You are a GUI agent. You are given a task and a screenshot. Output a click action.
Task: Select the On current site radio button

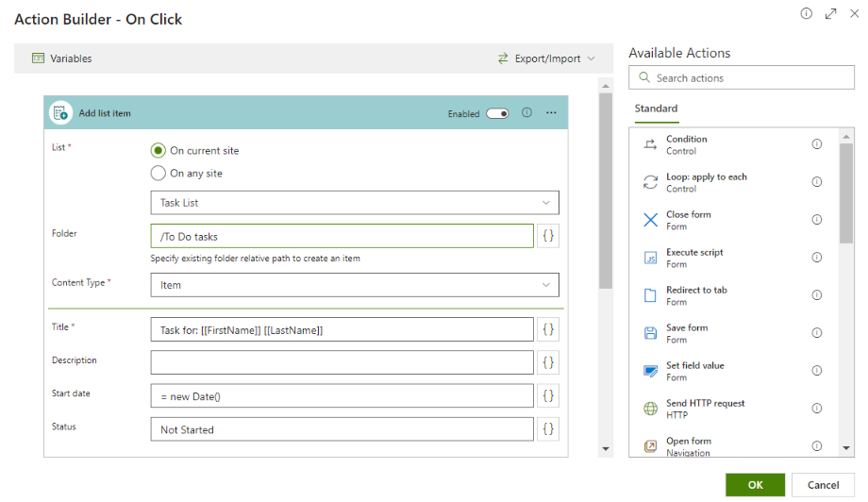tap(158, 150)
